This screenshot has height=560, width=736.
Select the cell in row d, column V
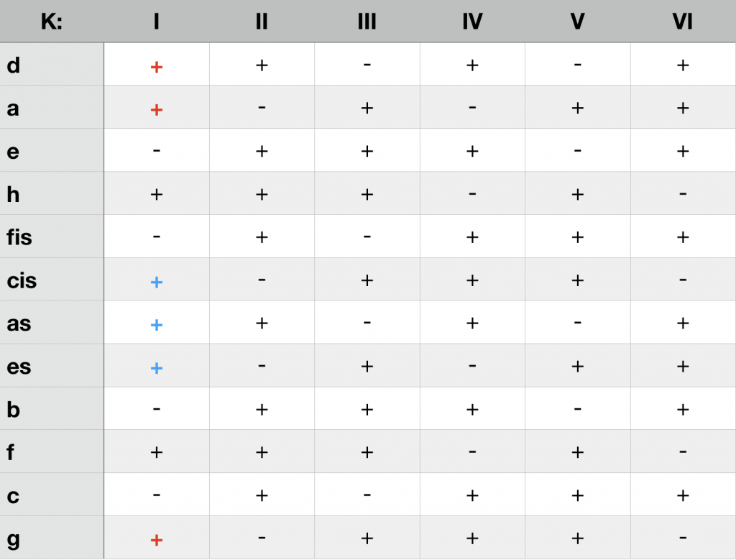[577, 65]
